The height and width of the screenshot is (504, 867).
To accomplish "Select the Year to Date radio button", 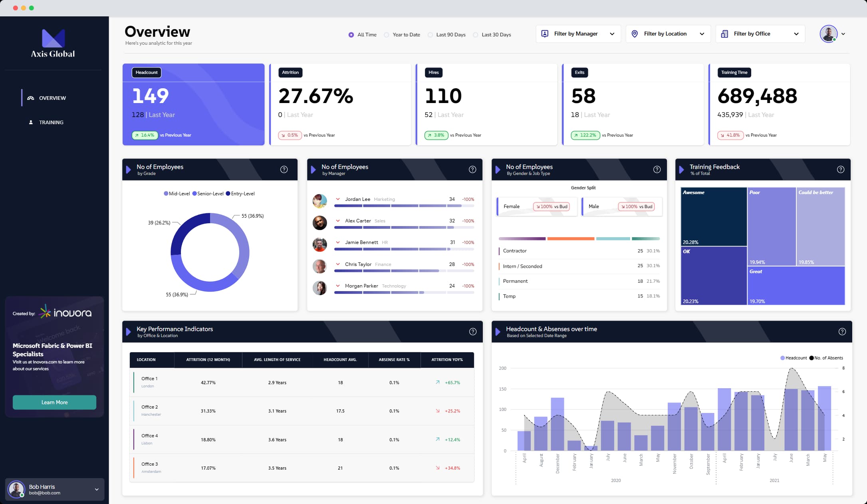I will pos(386,35).
